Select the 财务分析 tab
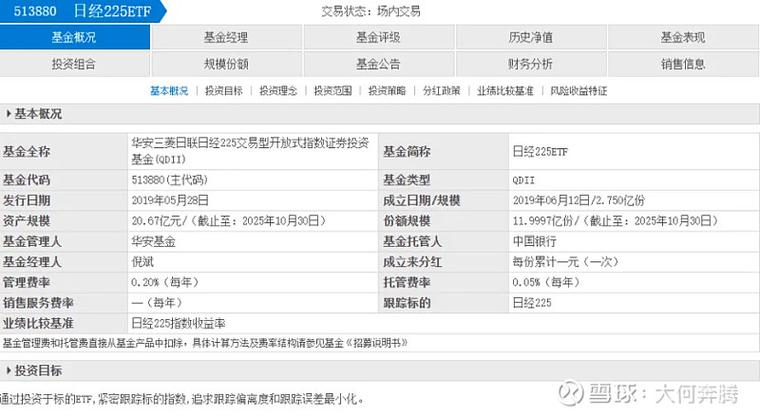 531,64
